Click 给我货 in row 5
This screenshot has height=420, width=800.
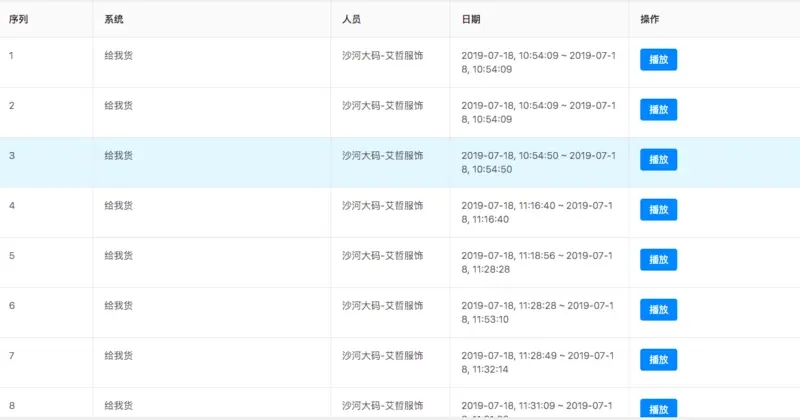click(118, 256)
